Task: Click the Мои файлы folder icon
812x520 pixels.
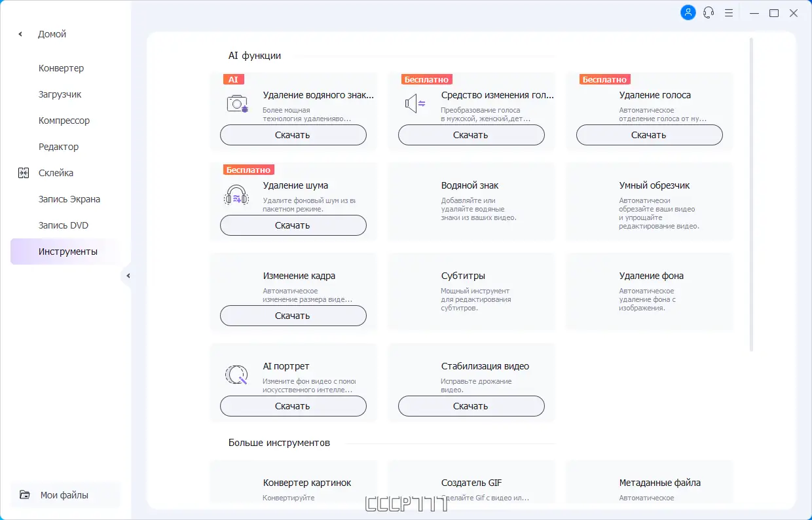Action: [25, 495]
